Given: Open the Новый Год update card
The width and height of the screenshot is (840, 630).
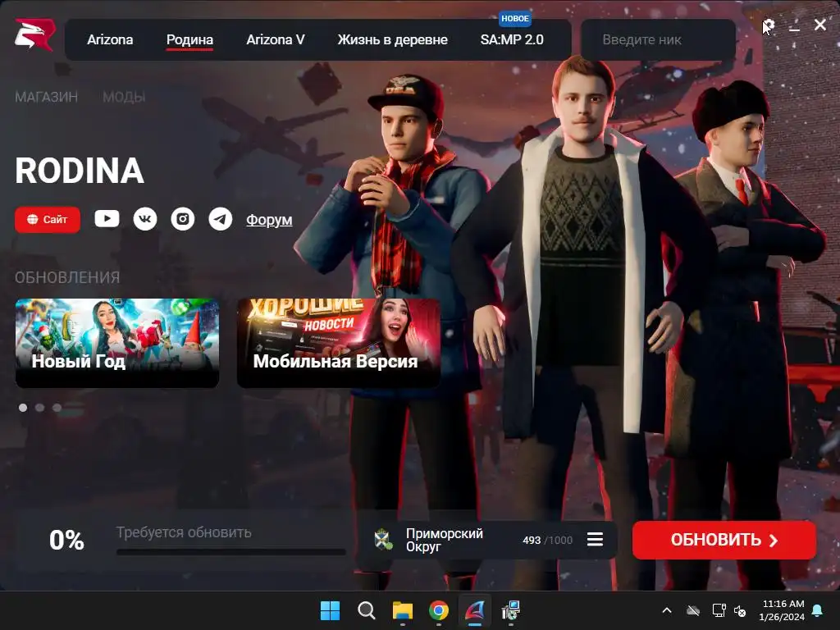Looking at the screenshot, I should coord(117,343).
